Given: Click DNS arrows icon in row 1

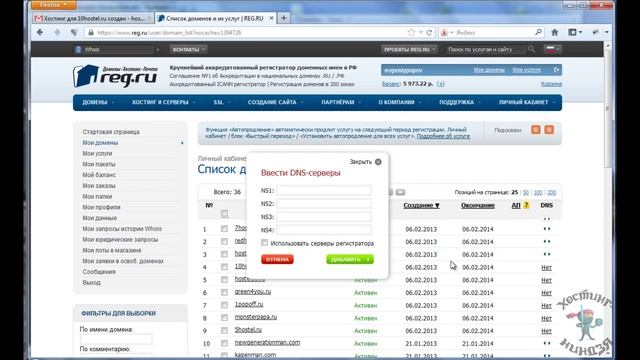Looking at the screenshot, I should tap(547, 229).
